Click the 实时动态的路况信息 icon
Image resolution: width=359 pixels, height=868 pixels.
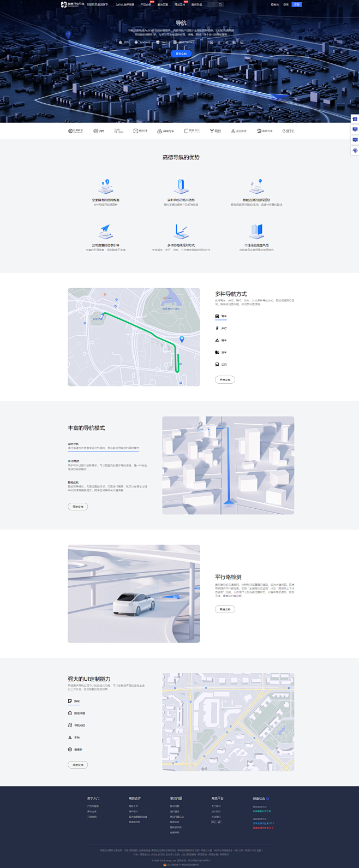(x=181, y=186)
